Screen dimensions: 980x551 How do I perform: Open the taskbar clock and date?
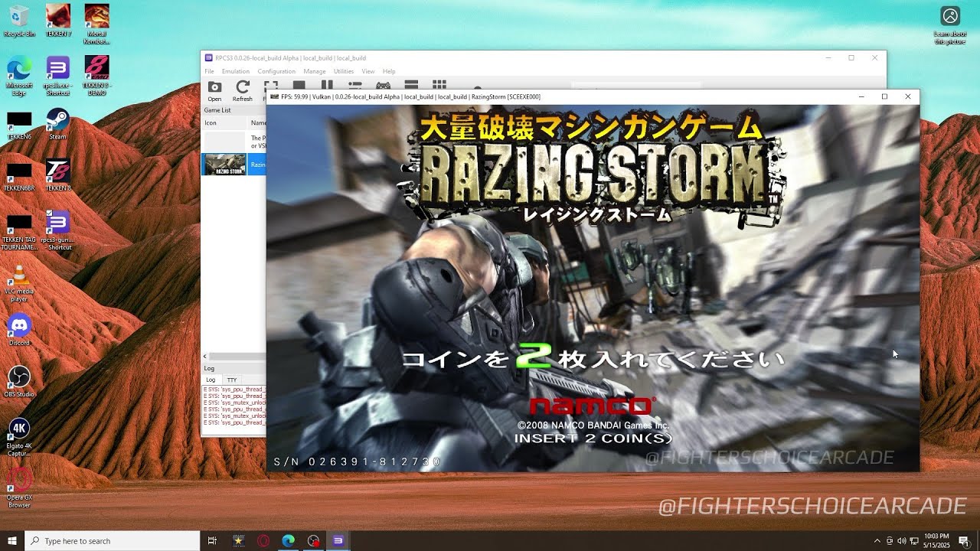coord(936,540)
